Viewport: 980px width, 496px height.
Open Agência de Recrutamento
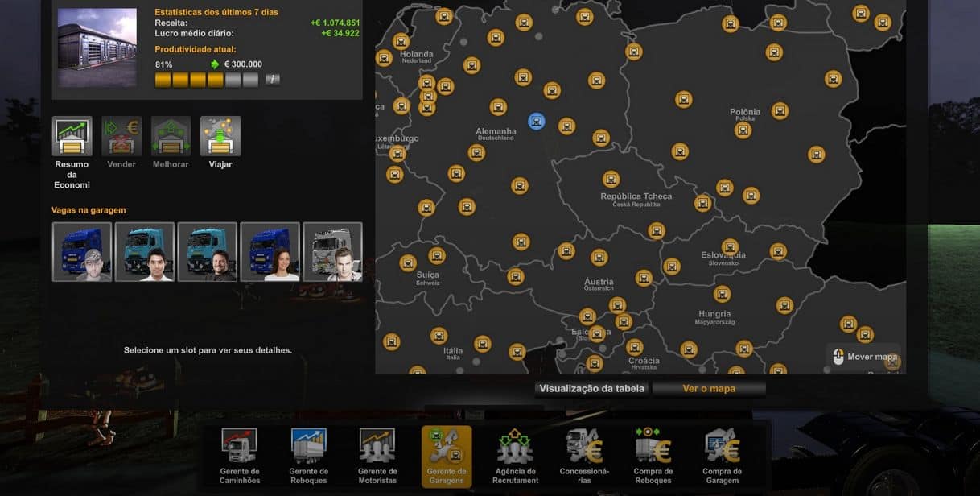[x=515, y=447]
